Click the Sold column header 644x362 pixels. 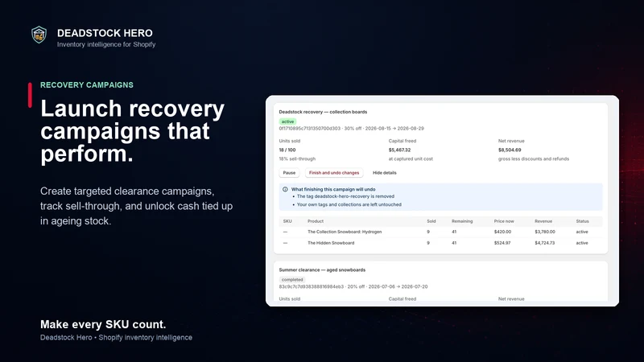click(x=431, y=221)
